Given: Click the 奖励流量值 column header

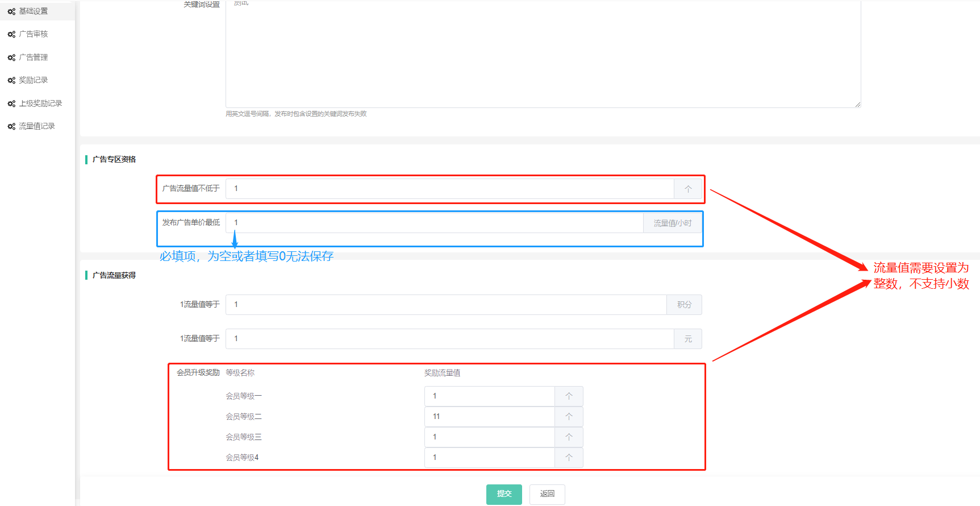Looking at the screenshot, I should [443, 373].
